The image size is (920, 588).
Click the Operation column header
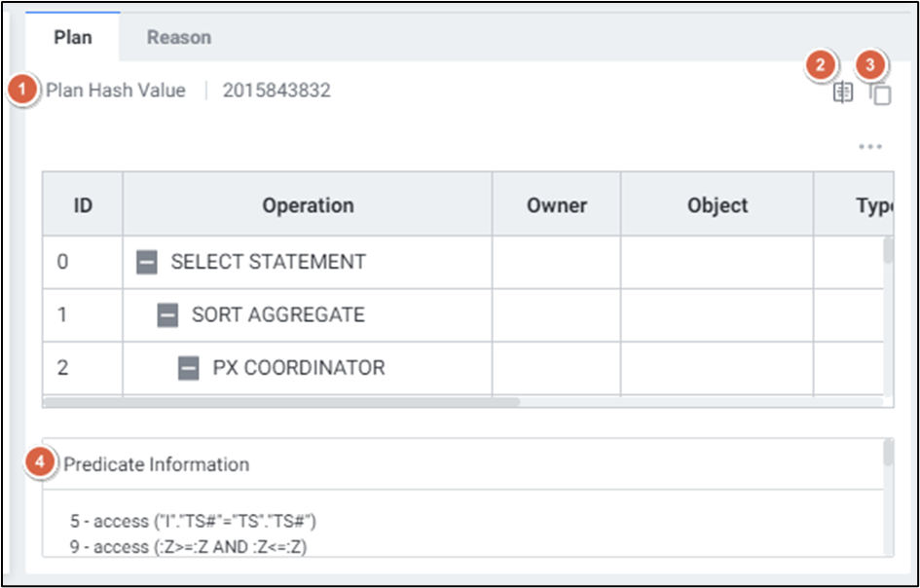308,205
